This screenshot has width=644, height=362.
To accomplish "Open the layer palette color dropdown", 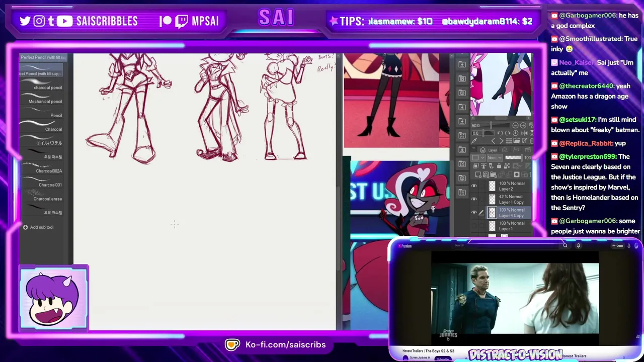I will tap(478, 157).
